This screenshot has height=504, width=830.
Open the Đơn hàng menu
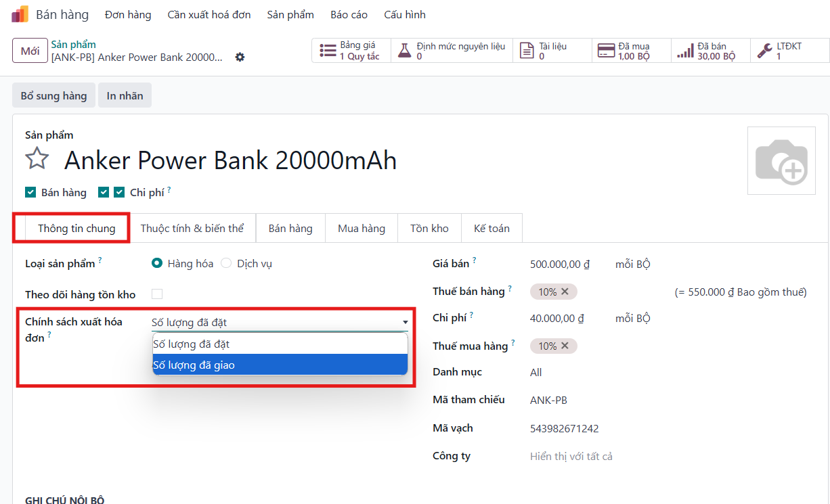[128, 14]
